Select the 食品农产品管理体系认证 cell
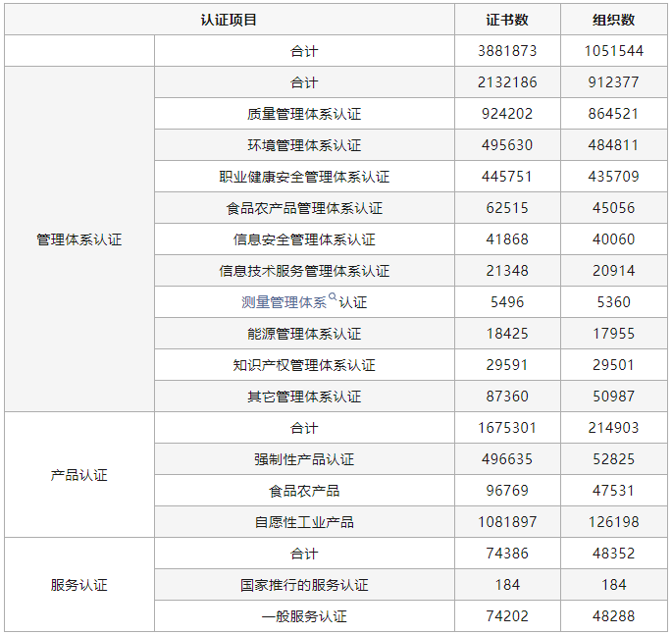672x635 pixels. 304,208
